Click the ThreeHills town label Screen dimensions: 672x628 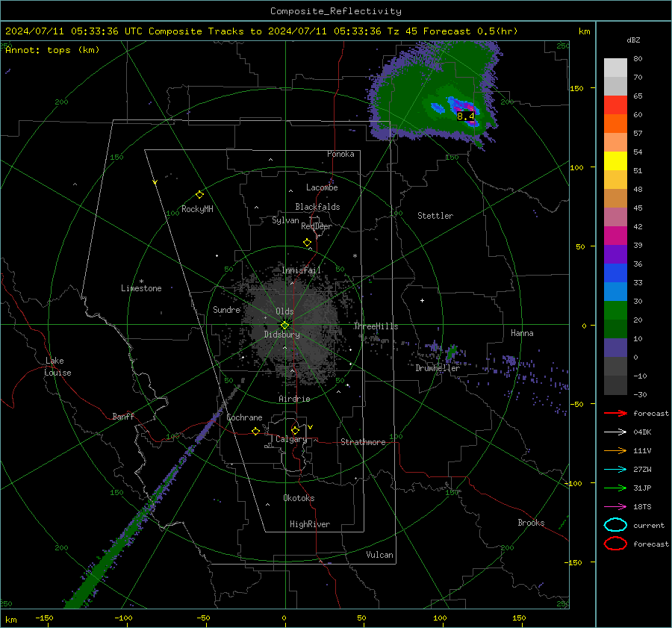[376, 326]
